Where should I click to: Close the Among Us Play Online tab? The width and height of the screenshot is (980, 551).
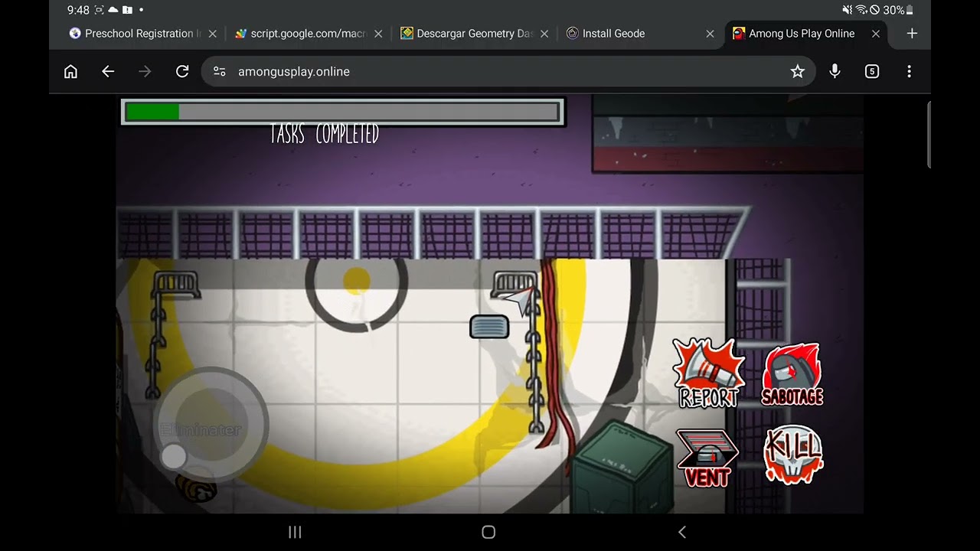(x=876, y=34)
